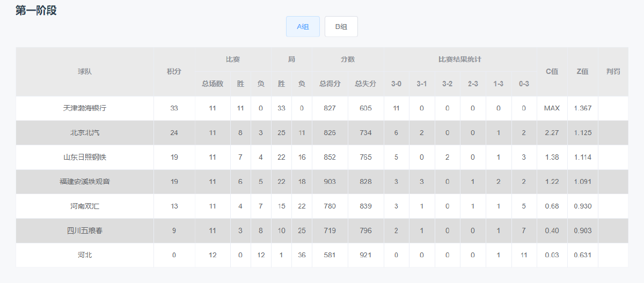Select the C值 column header
Viewport: 644px width, 283px height.
pos(552,72)
